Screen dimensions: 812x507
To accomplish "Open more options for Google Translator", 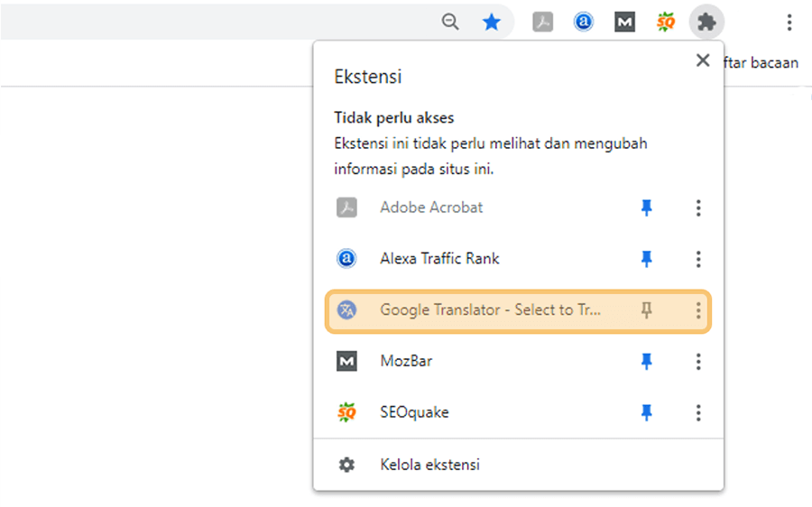I will (698, 310).
